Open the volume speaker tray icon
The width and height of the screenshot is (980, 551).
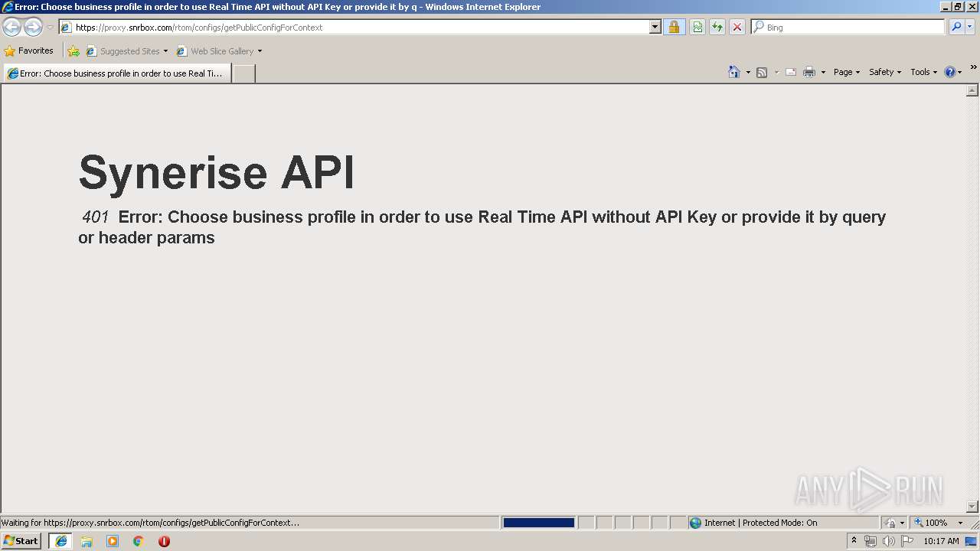[889, 541]
